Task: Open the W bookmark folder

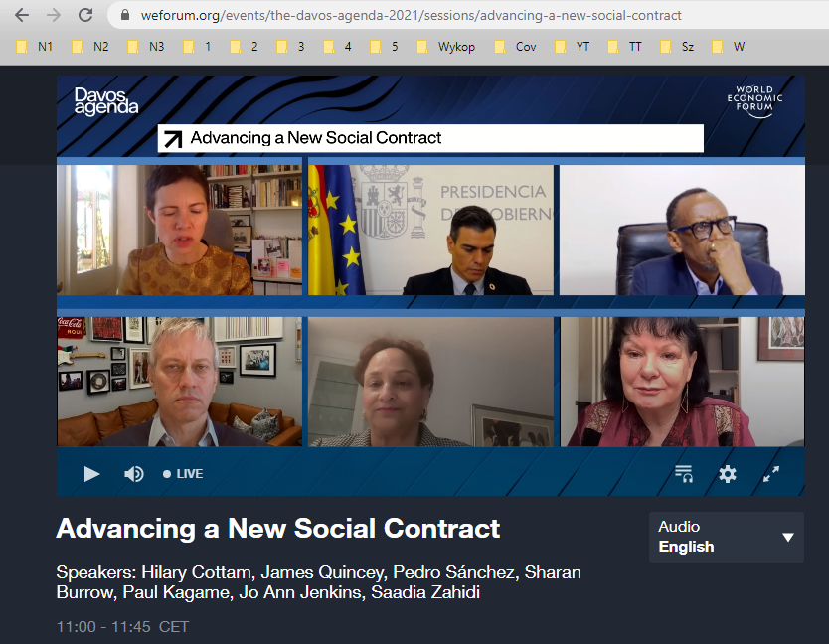Action: [729, 47]
